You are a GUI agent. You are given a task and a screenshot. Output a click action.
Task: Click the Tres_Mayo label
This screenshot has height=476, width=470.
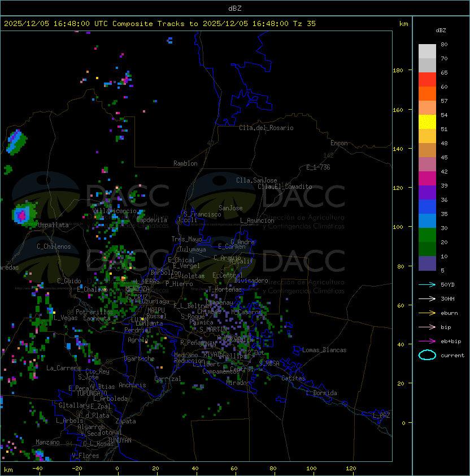point(186,239)
